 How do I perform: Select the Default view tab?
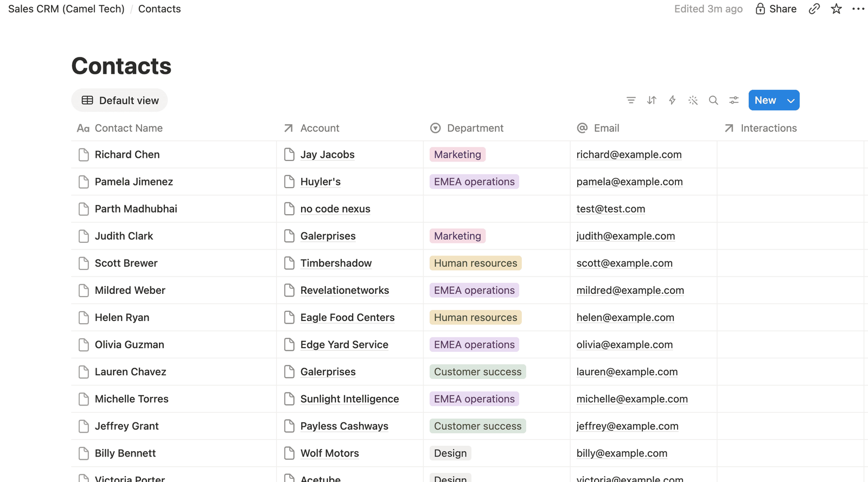pyautogui.click(x=120, y=100)
